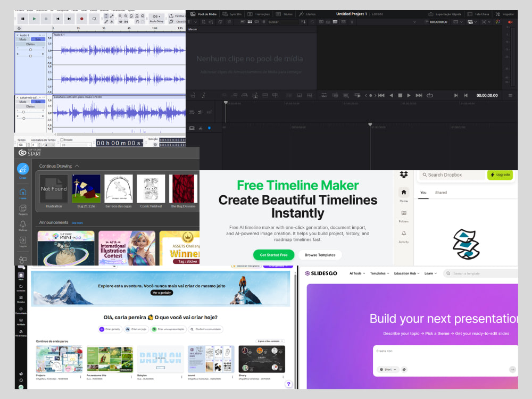Select Audacity's Selection (I-beam) tool

pyautogui.click(x=106, y=16)
